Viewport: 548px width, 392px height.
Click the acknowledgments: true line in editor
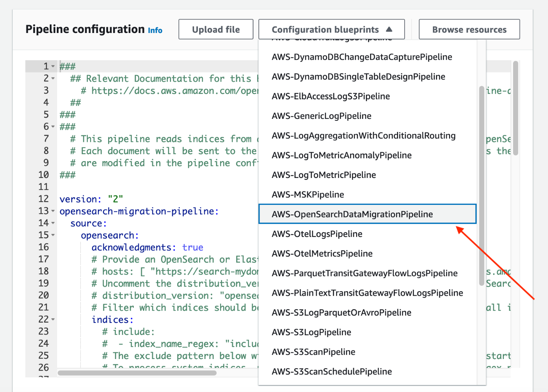[x=147, y=247]
